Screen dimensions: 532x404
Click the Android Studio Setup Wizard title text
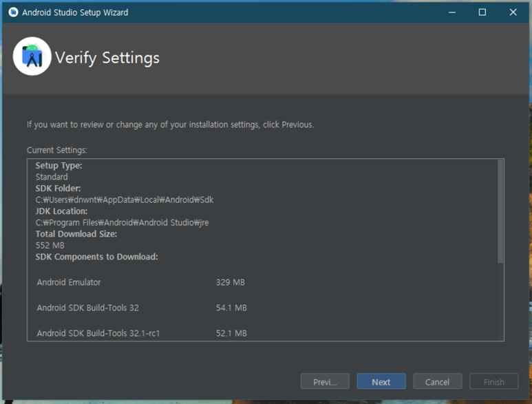tap(75, 12)
